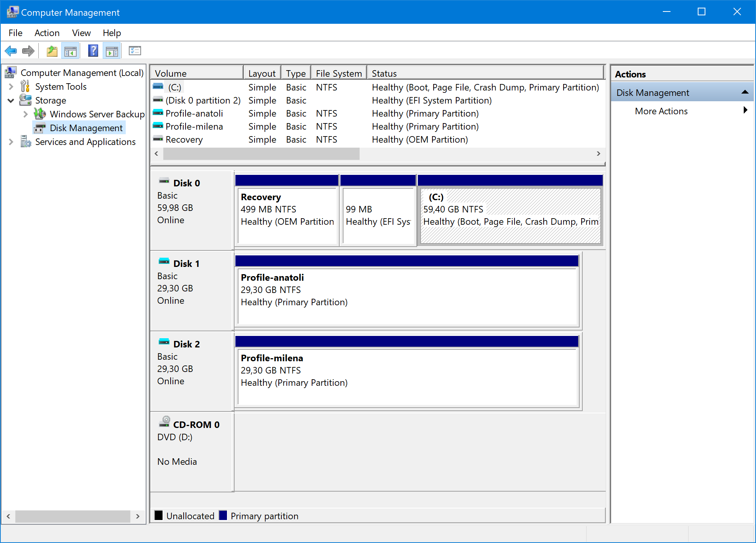756x543 pixels.
Task: Click the Disk Management header in Actions pane
Action: pos(652,92)
